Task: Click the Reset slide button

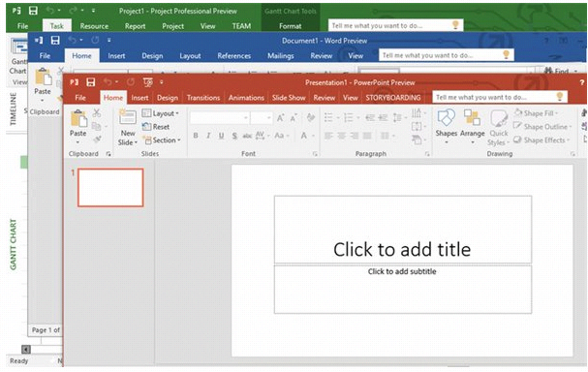Action: (x=156, y=127)
